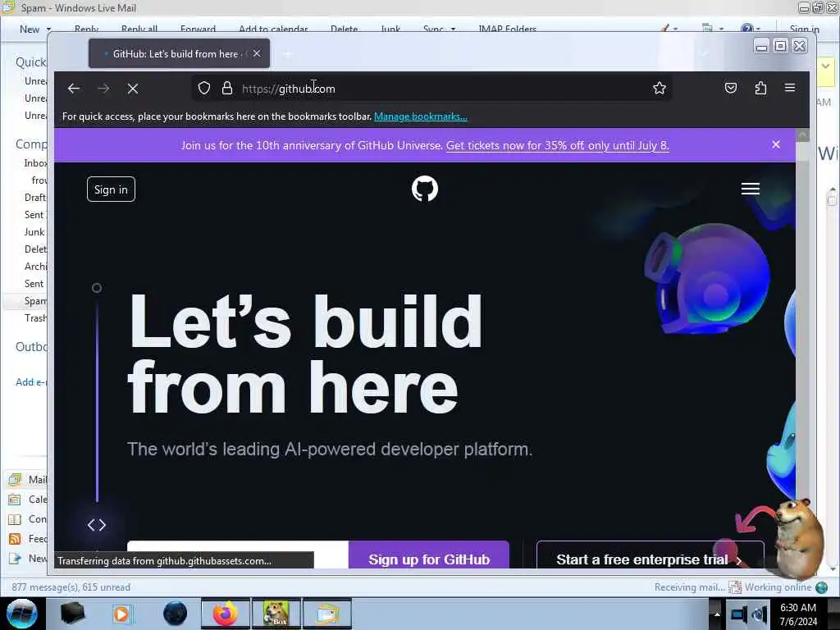Open the network tray icon

click(738, 614)
